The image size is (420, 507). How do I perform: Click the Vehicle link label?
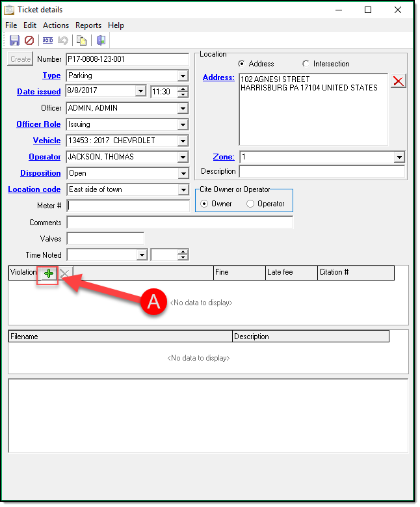(x=47, y=141)
